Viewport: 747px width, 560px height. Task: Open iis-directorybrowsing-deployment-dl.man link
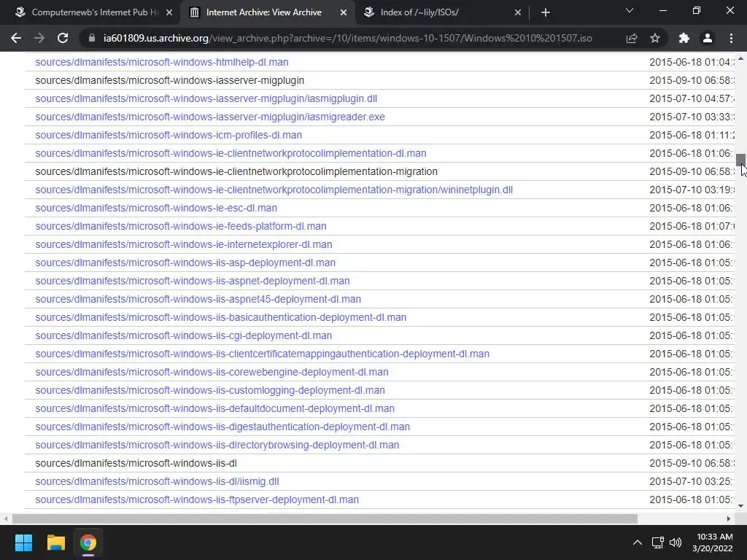pyautogui.click(x=217, y=445)
